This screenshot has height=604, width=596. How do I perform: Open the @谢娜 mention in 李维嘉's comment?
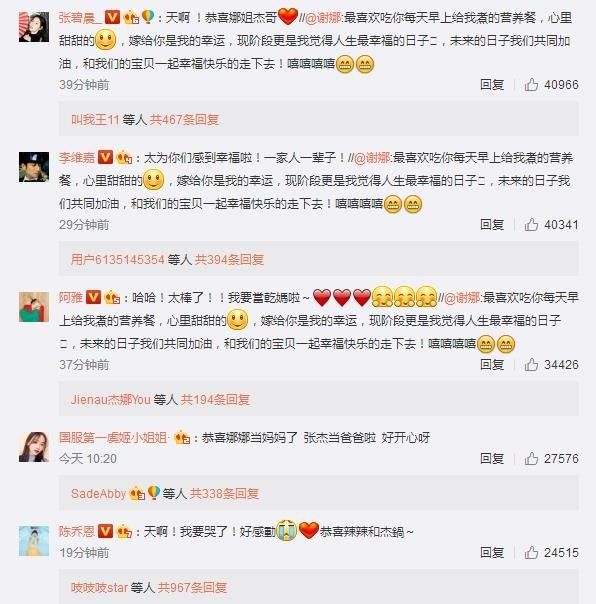tap(372, 158)
